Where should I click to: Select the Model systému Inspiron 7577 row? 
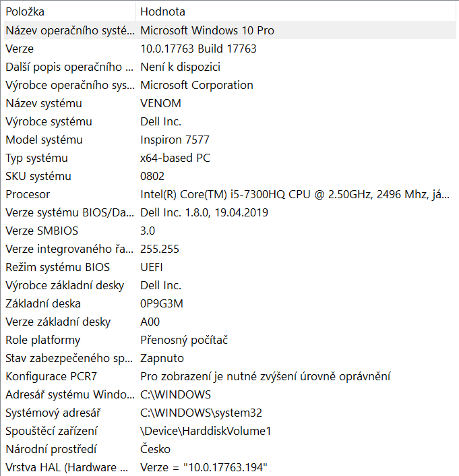click(x=175, y=140)
